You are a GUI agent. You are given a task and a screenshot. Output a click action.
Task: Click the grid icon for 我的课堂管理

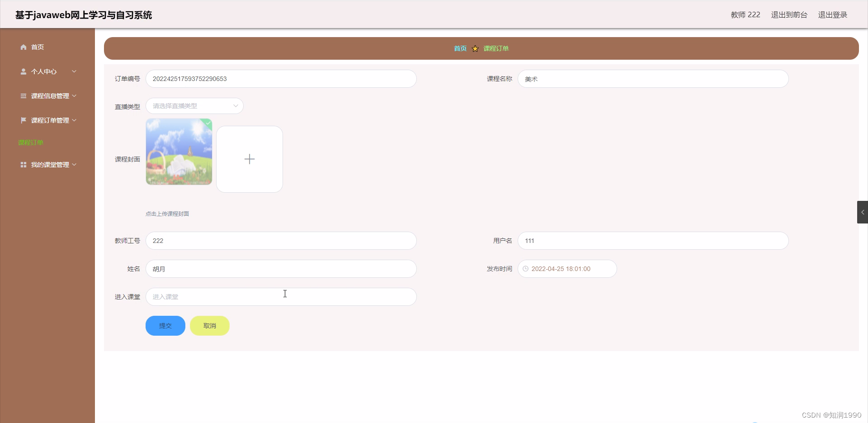[x=23, y=164]
